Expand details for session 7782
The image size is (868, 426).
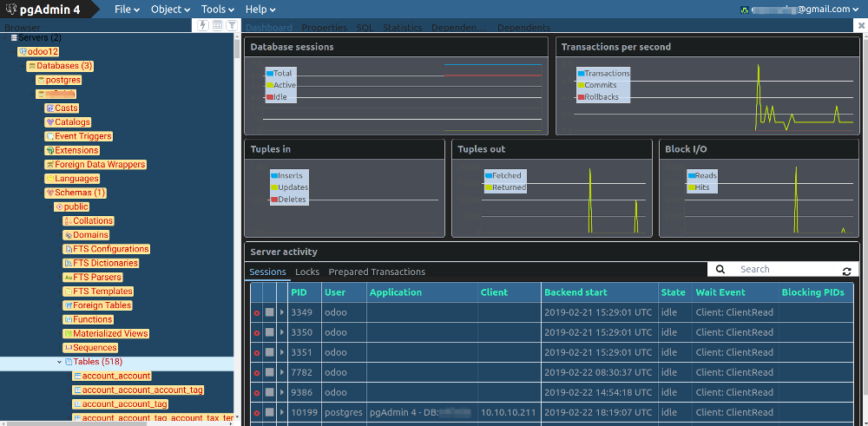click(x=282, y=372)
